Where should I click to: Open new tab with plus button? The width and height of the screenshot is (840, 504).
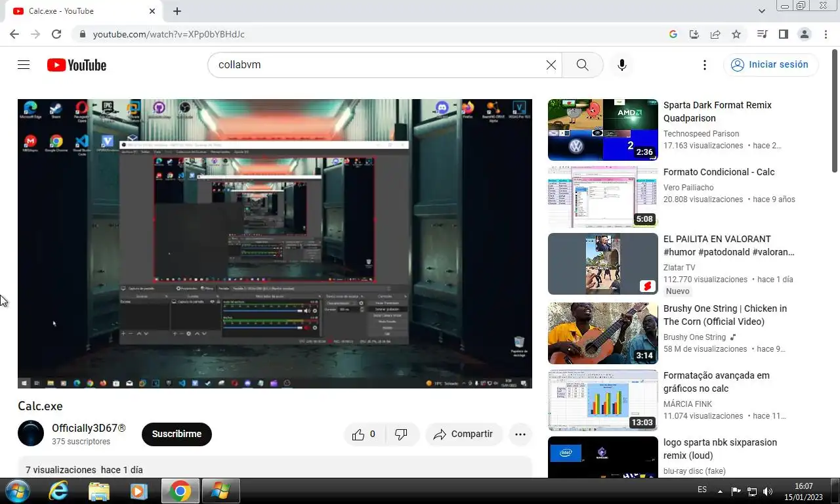[177, 11]
